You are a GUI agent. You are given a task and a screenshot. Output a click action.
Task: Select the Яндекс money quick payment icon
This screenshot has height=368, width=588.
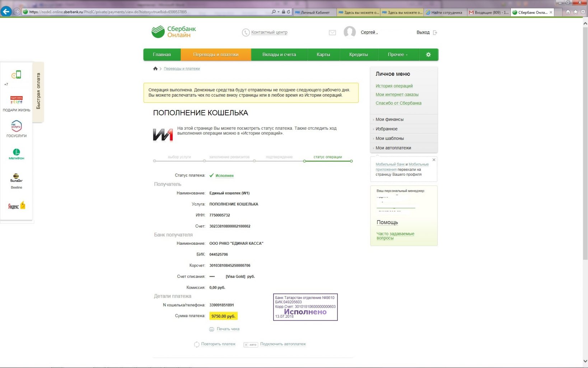pyautogui.click(x=17, y=206)
